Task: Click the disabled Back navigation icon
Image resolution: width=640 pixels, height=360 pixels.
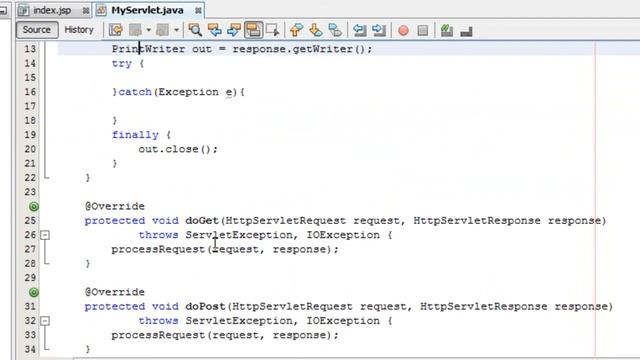Action: tap(135, 30)
